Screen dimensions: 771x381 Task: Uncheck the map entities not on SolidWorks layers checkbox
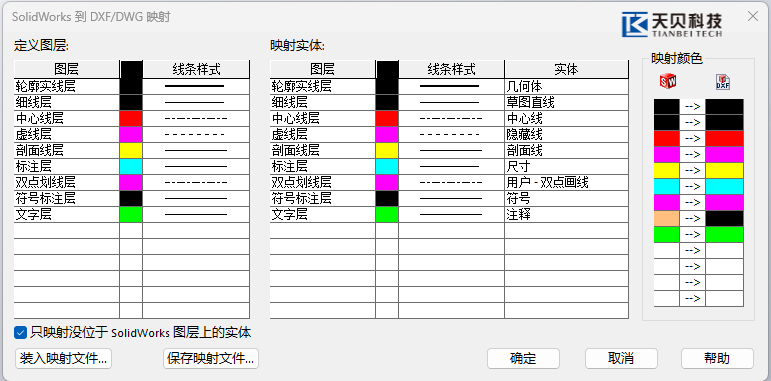(20, 333)
